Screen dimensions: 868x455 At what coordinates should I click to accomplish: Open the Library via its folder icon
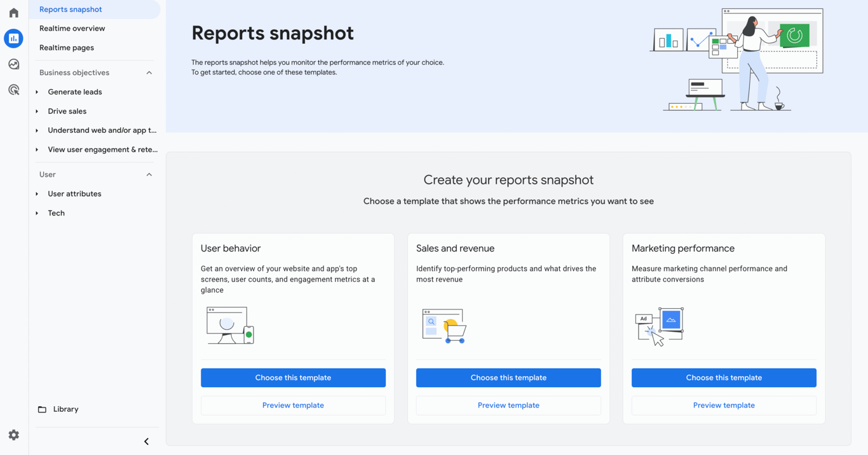(41, 409)
